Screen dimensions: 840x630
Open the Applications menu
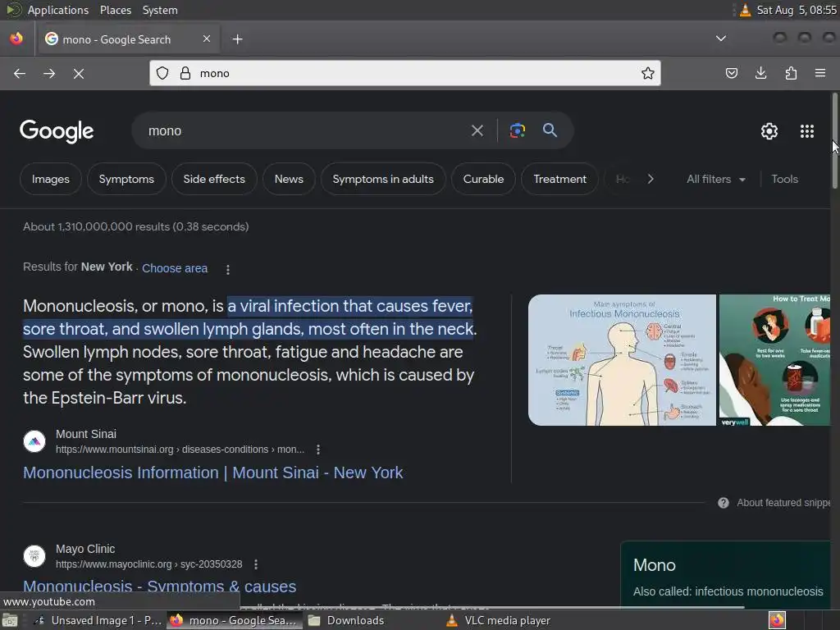(58, 10)
